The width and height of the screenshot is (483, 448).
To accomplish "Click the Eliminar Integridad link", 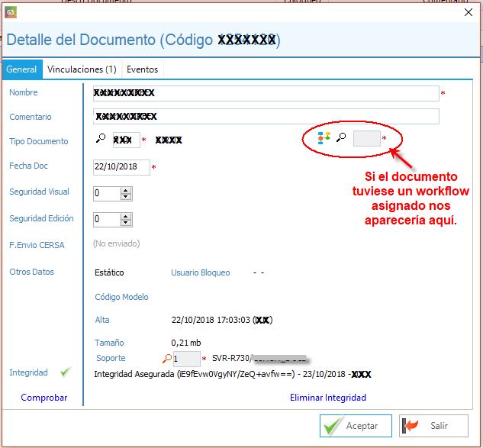I will 328,398.
